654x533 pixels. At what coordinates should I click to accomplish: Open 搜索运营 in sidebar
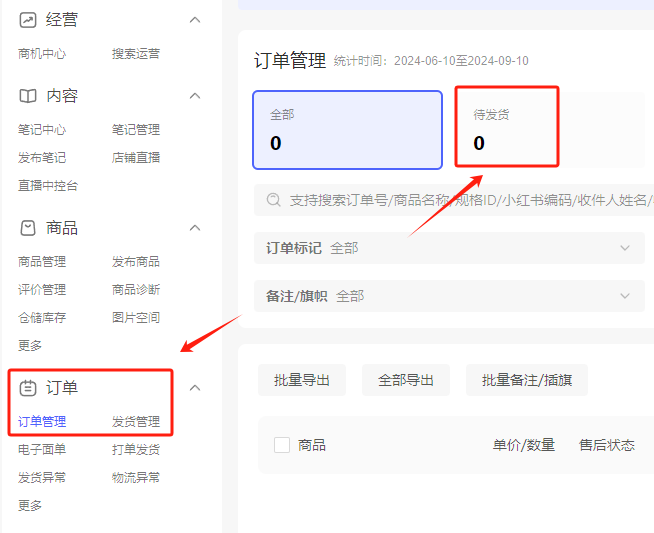[136, 54]
